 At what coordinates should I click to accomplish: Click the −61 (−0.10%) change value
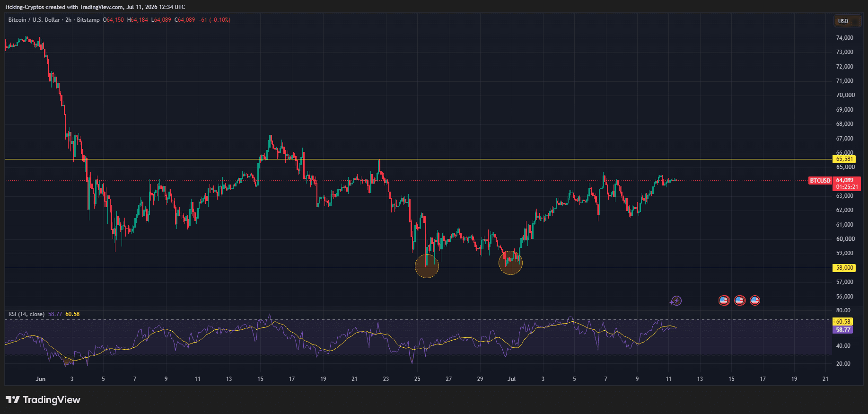tap(214, 20)
